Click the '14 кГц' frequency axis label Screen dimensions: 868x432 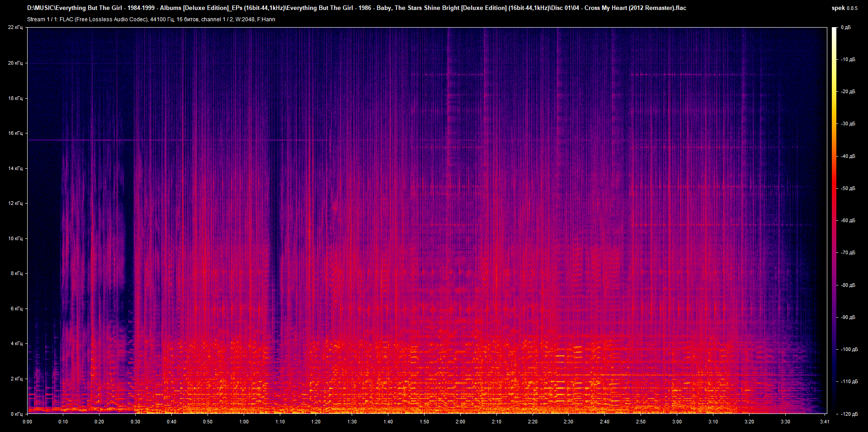[15, 168]
